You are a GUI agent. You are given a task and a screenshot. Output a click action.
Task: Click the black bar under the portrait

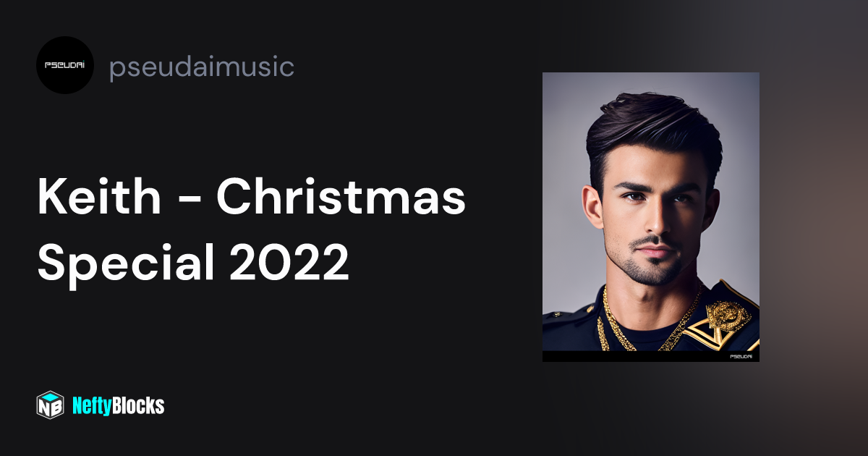tap(651, 356)
